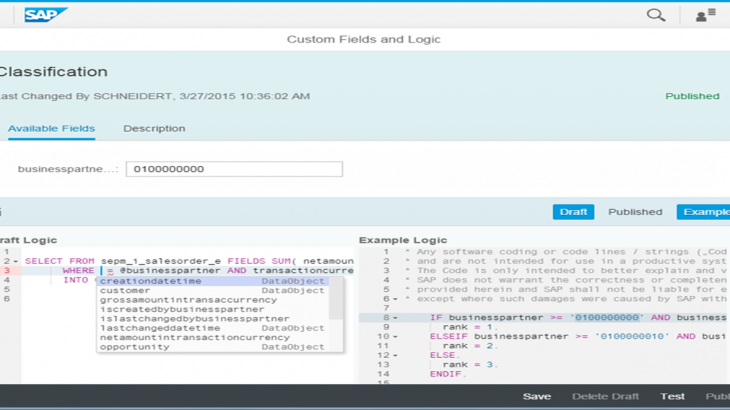
Task: Click draft line number 3 in gutter
Action: click(7, 271)
